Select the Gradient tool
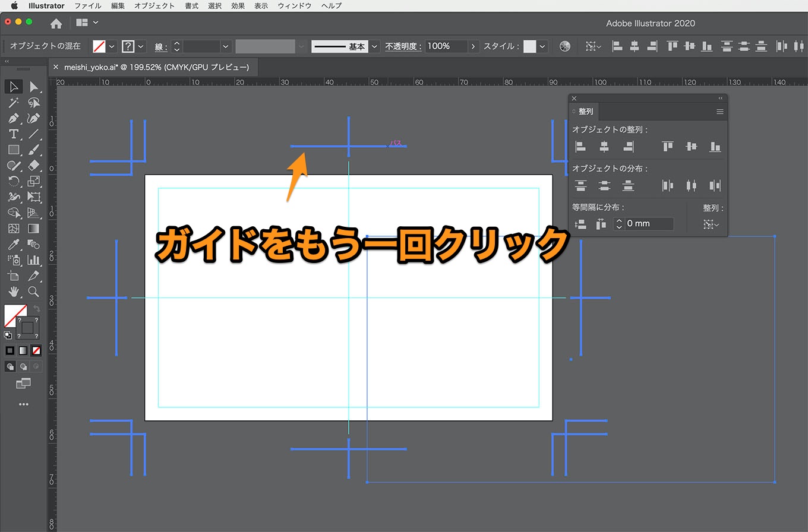Image resolution: width=808 pixels, height=532 pixels. (34, 229)
